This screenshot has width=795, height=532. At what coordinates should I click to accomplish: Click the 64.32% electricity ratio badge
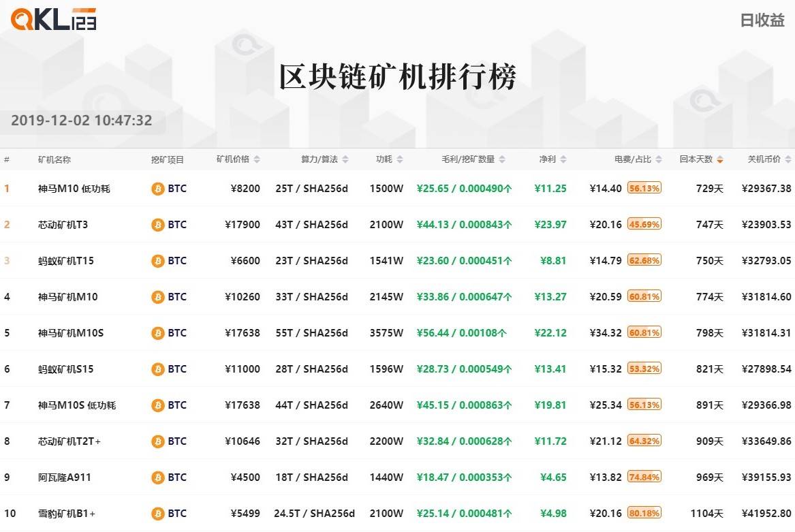(x=644, y=441)
